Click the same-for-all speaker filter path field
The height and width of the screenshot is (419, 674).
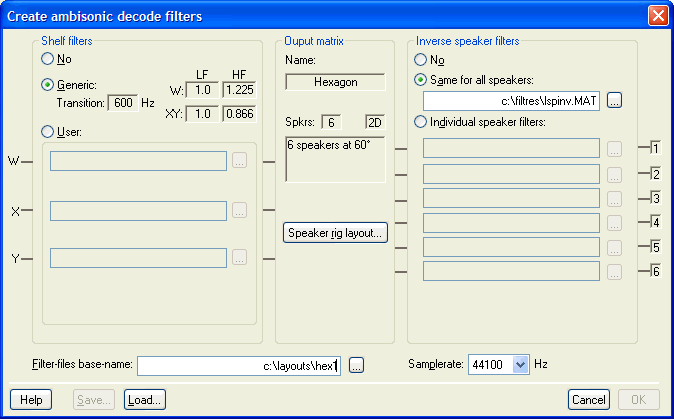[511, 100]
